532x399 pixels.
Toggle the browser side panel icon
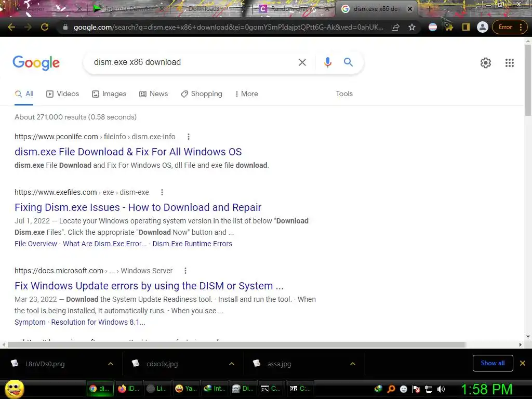coord(466,27)
